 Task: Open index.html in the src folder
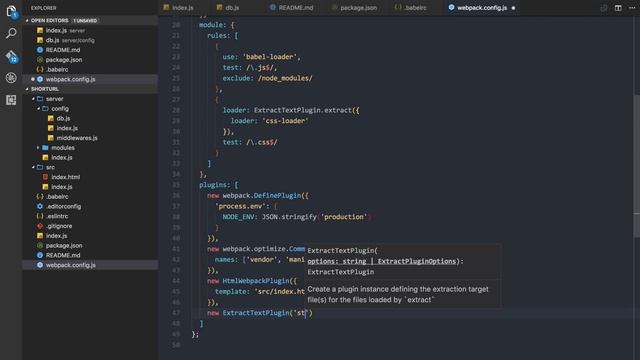(90, 177)
